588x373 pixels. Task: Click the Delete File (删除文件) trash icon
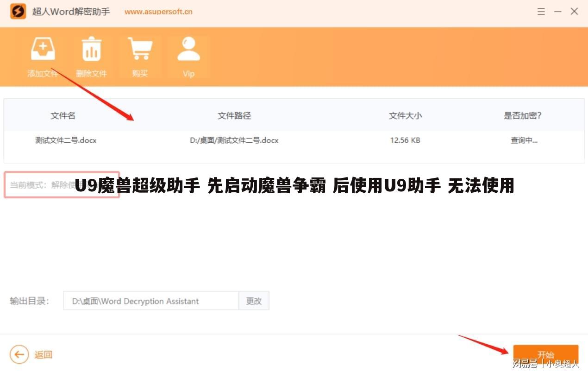click(x=91, y=50)
